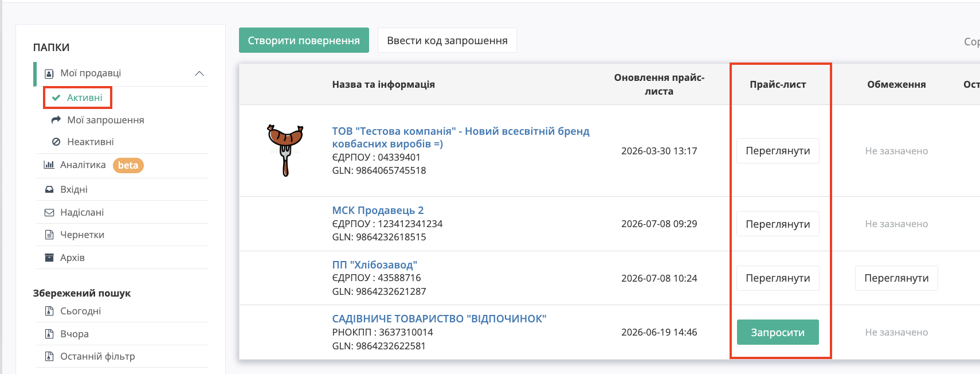Click the date 2026-07-08 09:29
This screenshot has width=980, height=374.
[659, 224]
